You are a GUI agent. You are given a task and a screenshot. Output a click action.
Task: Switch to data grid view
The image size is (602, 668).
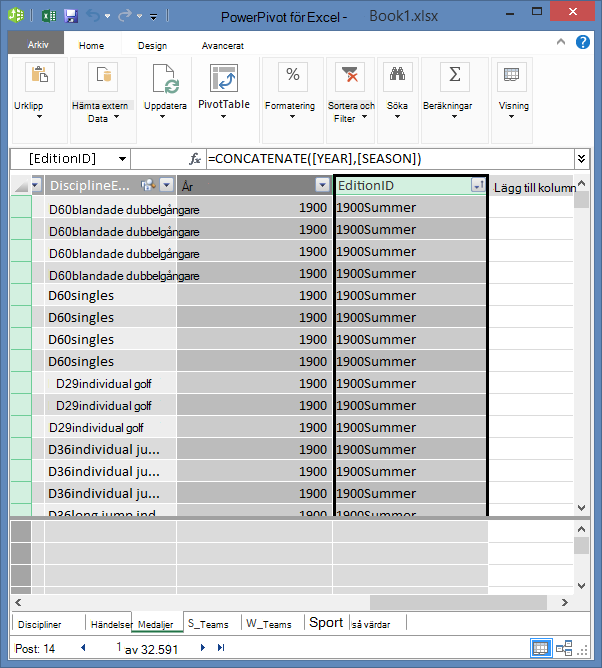tap(541, 648)
